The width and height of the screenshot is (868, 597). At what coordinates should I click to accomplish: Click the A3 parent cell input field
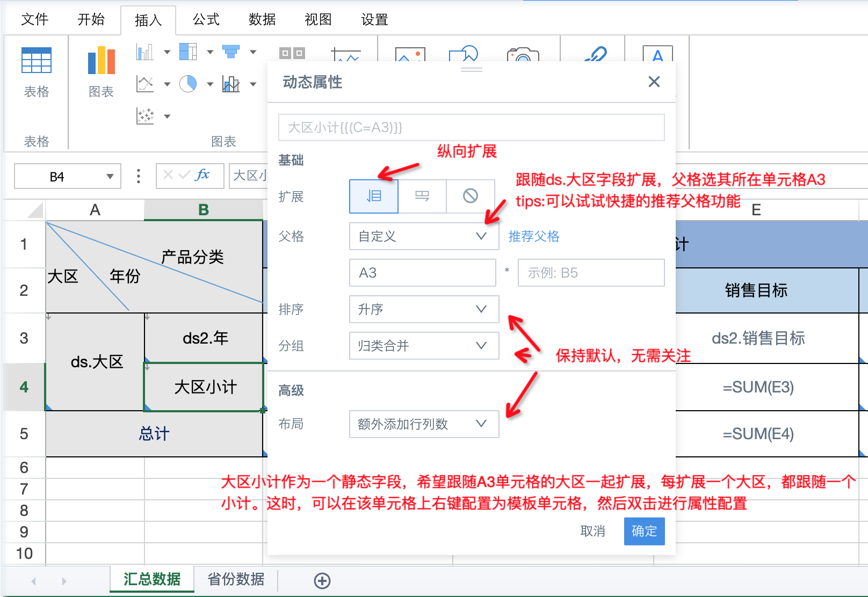pyautogui.click(x=422, y=273)
